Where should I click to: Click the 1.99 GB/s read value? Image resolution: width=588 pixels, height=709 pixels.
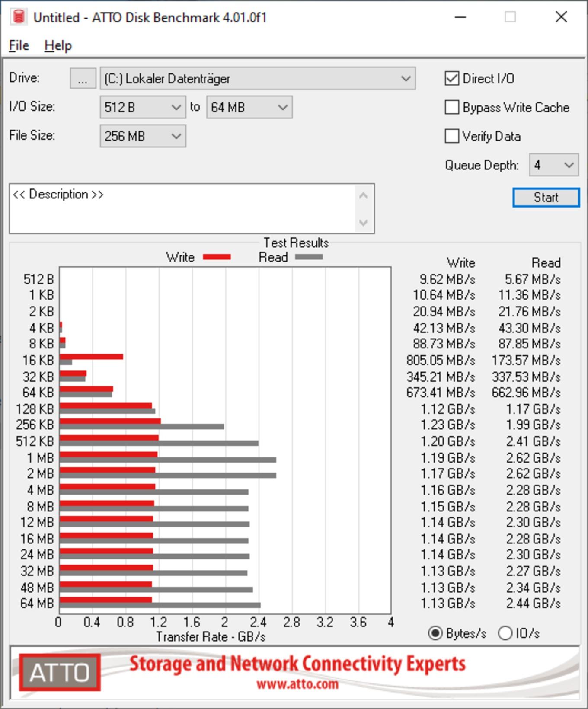(x=534, y=425)
